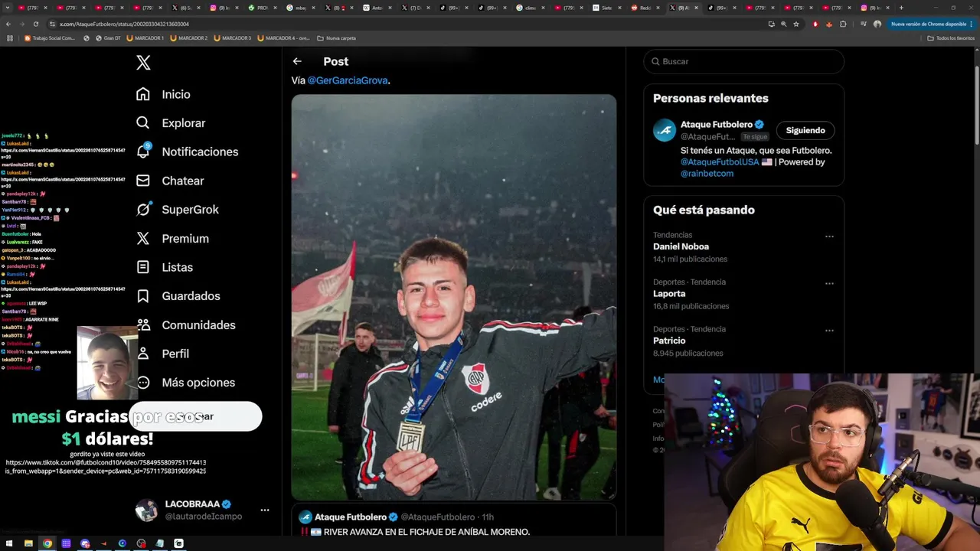
Task: Click the Guardados bookmark icon
Action: click(x=143, y=296)
